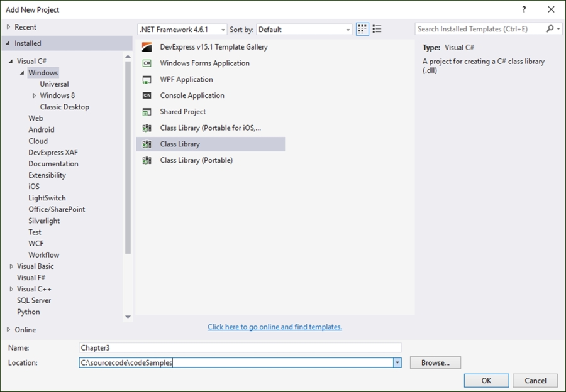Viewport: 566px width, 392px height.
Task: Select the Console Application template name
Action: 192,95
